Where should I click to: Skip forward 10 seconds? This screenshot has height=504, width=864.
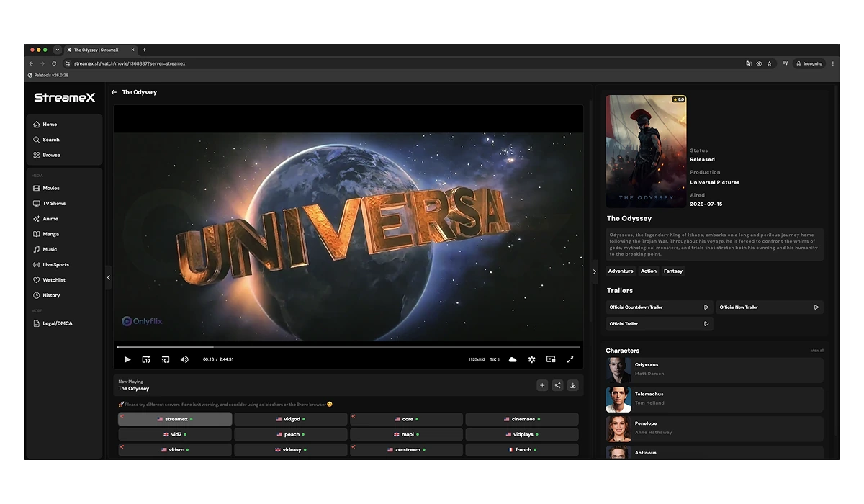click(x=146, y=359)
